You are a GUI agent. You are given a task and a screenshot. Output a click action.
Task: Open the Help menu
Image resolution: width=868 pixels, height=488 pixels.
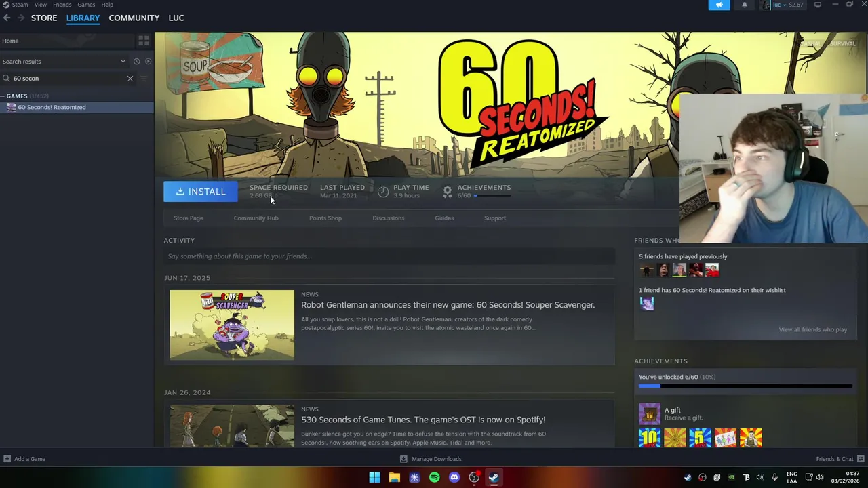107,5
